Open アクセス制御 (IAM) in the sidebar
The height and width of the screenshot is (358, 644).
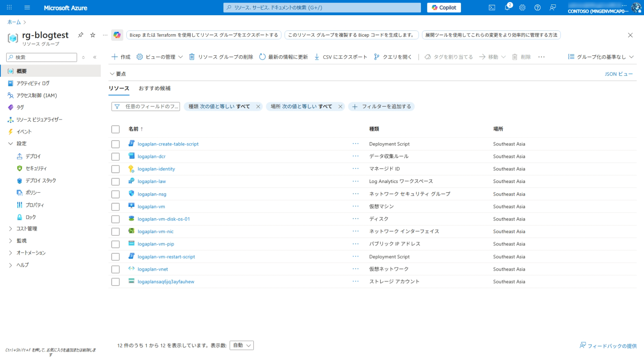(x=37, y=95)
